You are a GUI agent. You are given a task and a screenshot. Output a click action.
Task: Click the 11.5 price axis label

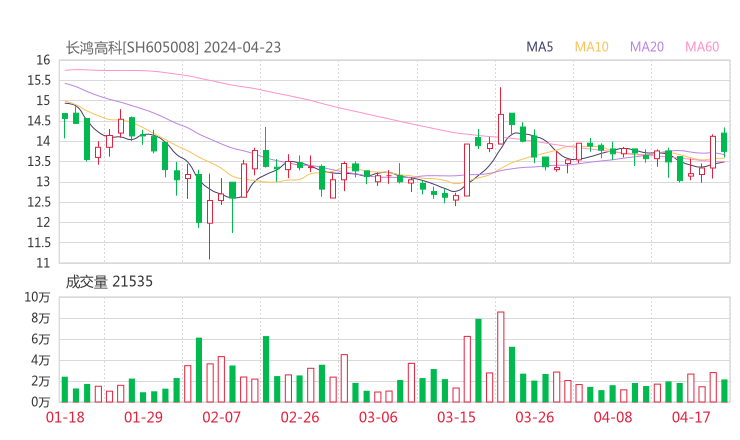(x=39, y=243)
